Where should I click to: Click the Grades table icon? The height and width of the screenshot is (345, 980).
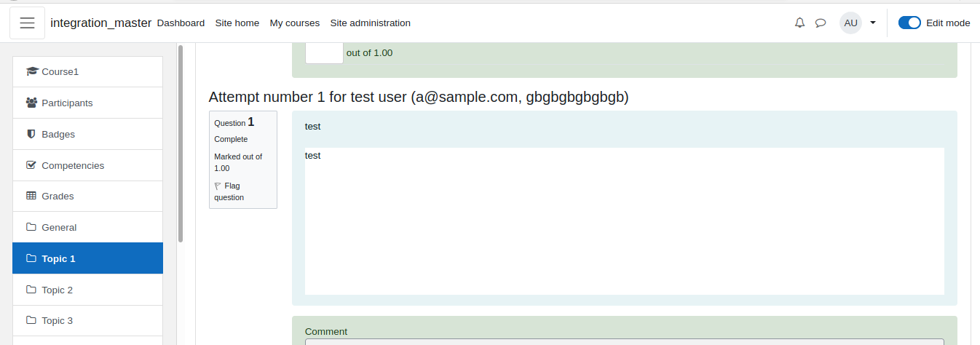coord(31,196)
